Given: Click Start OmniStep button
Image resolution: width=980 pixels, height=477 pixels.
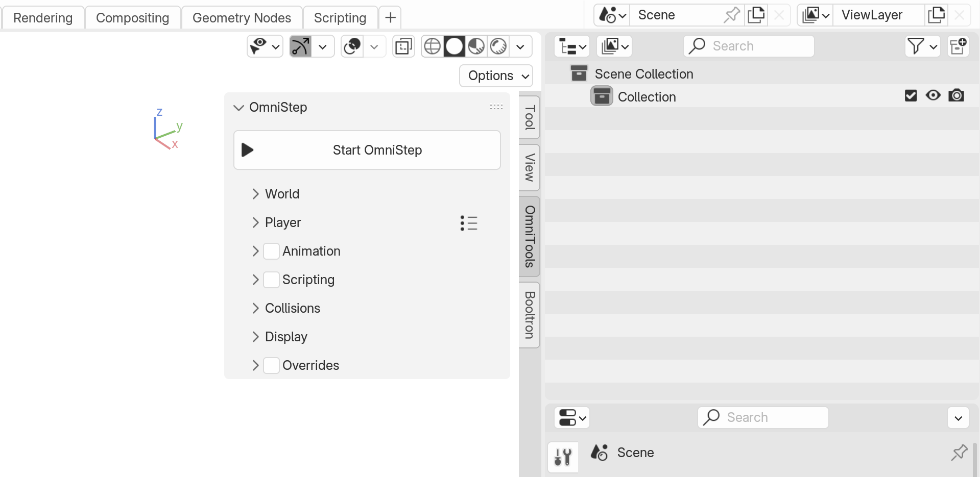Looking at the screenshot, I should [x=367, y=150].
